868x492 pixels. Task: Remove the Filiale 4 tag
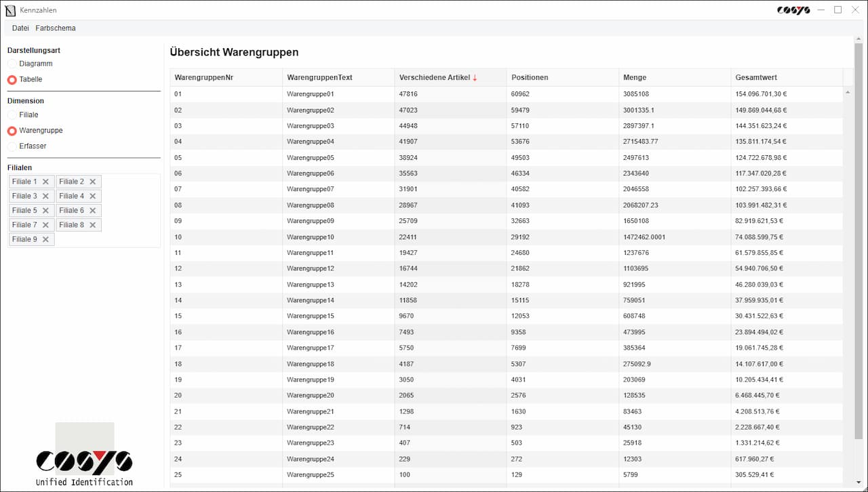[x=93, y=196]
